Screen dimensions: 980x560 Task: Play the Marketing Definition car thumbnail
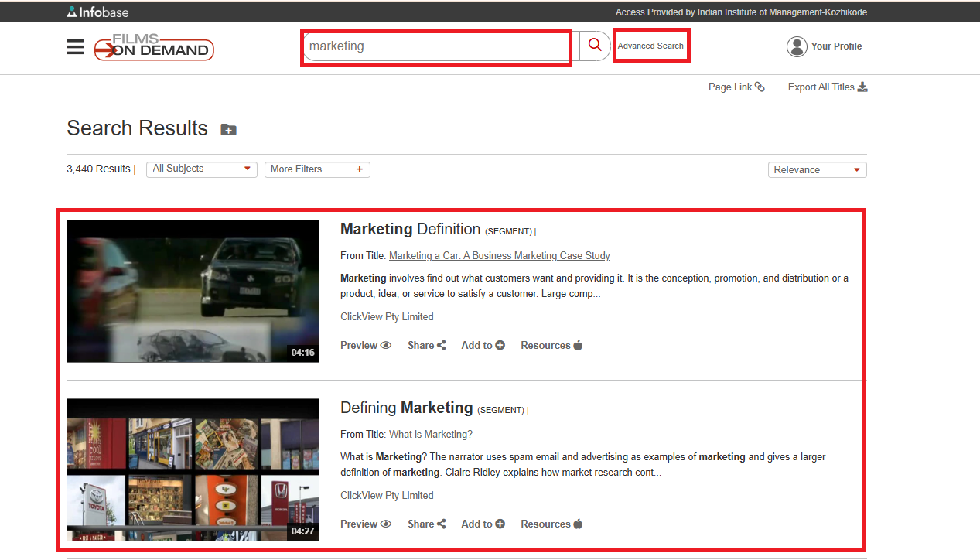[x=193, y=291]
